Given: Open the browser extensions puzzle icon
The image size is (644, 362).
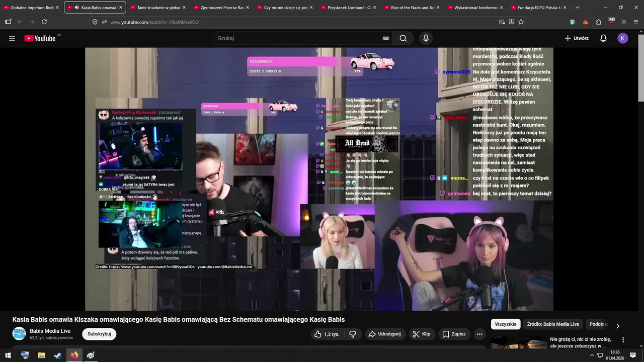Looking at the screenshot, I should point(598,22).
